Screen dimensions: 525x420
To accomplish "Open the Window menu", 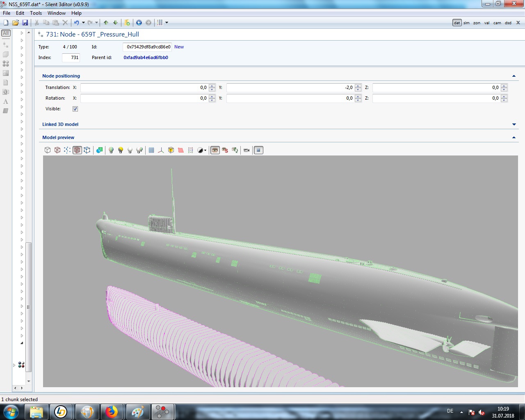I will [57, 13].
